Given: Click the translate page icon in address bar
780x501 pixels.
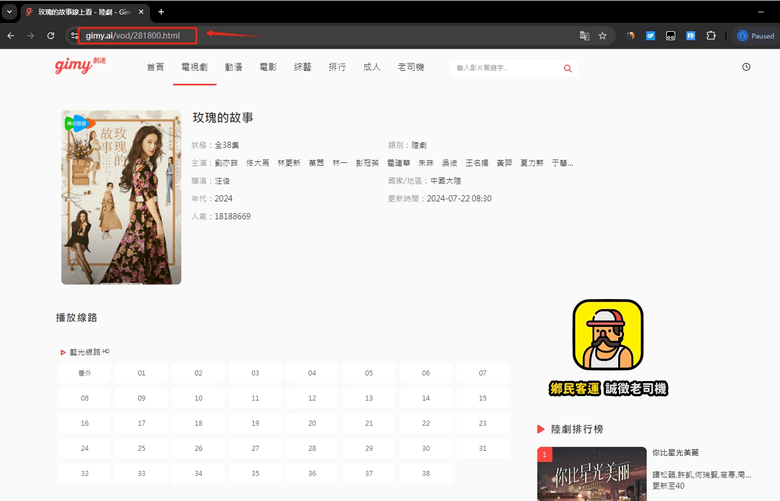Looking at the screenshot, I should (584, 35).
